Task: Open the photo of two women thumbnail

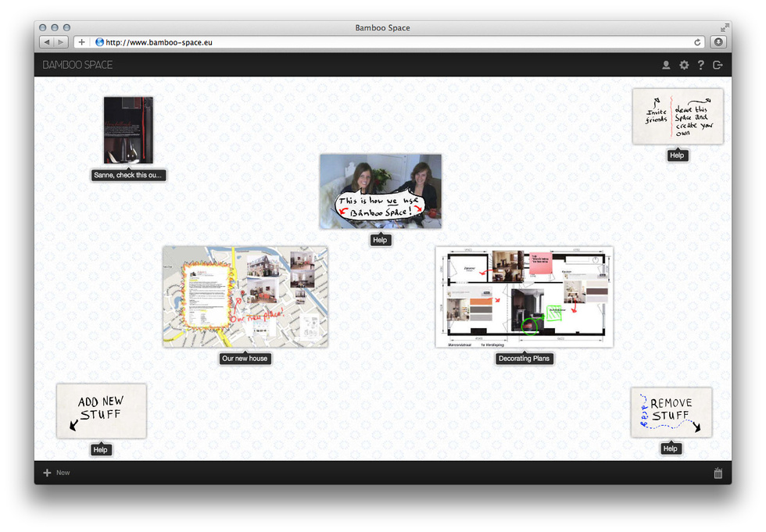Action: (381, 191)
